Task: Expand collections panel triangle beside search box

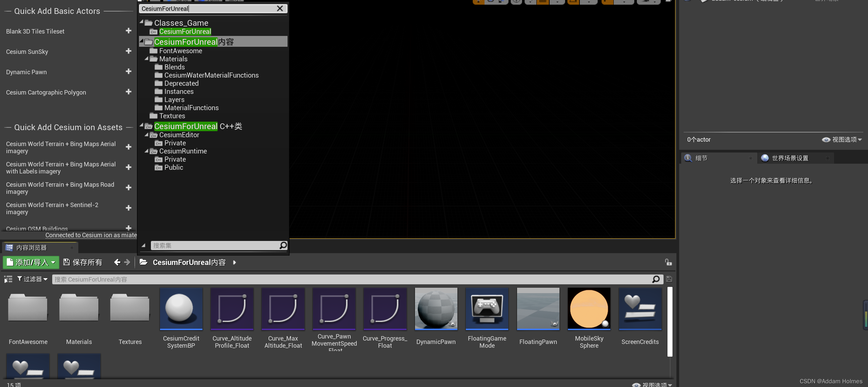Action: [x=143, y=245]
